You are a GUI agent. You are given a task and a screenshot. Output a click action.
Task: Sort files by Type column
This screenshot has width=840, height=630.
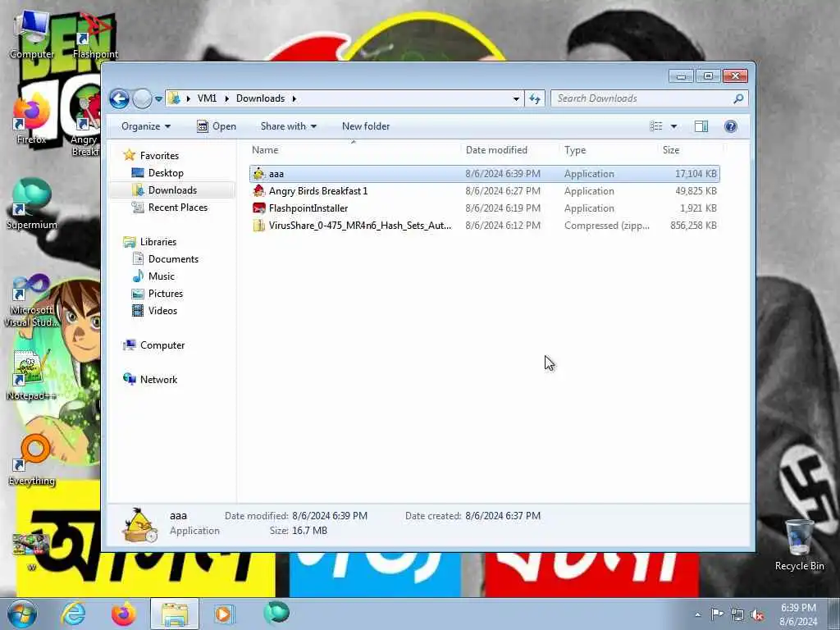(608, 150)
